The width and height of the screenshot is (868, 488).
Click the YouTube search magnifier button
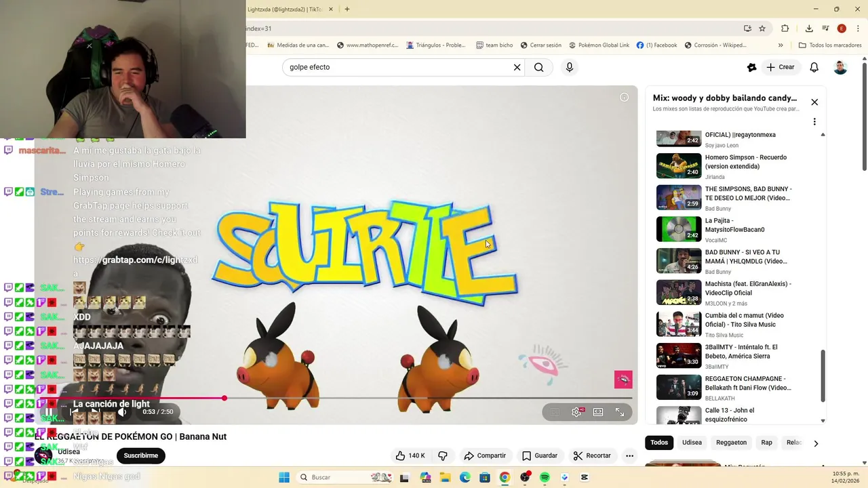pos(538,67)
